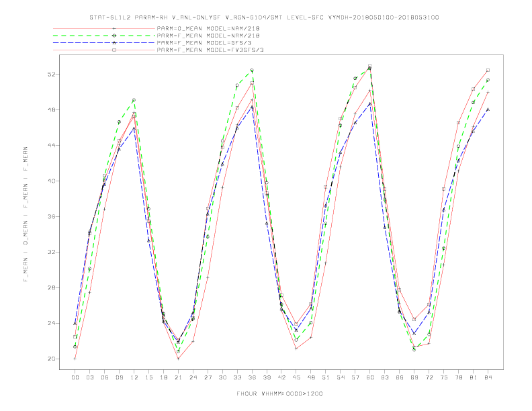Click x-axis forecast hour label 54
The width and height of the screenshot is (532, 411).
pos(341,377)
